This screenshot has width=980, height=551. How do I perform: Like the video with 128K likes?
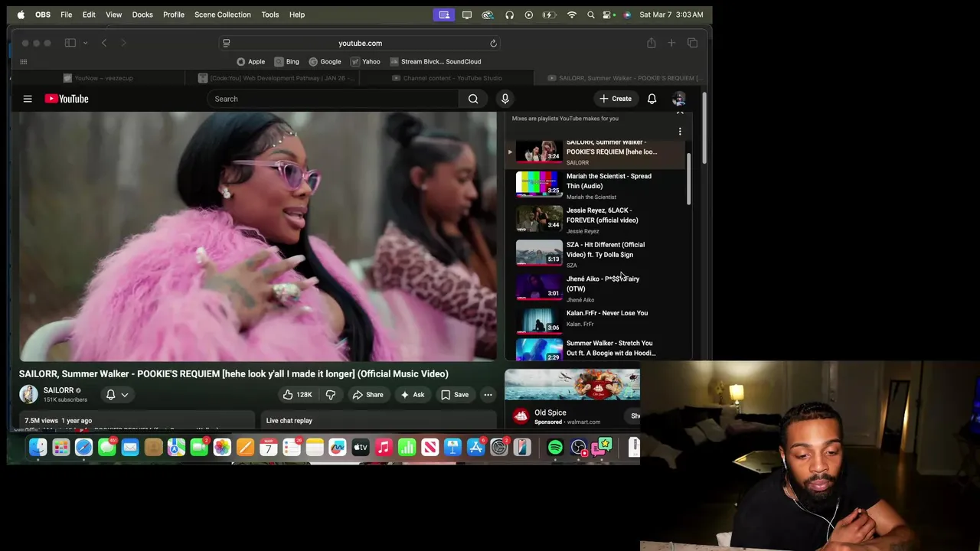tap(297, 395)
